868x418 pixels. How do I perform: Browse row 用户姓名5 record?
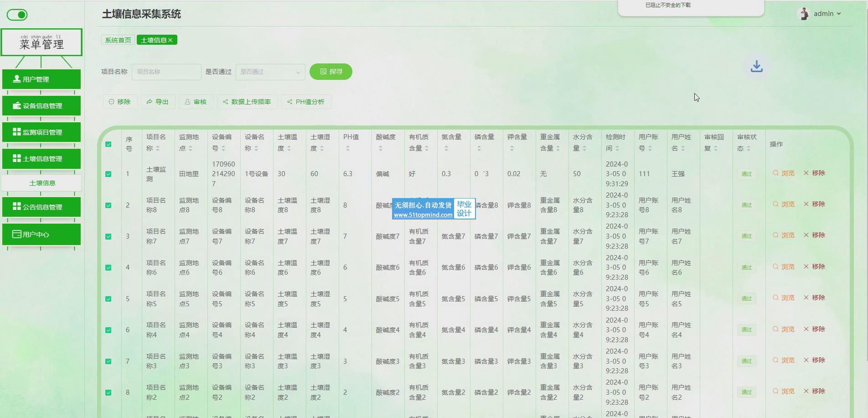click(784, 298)
